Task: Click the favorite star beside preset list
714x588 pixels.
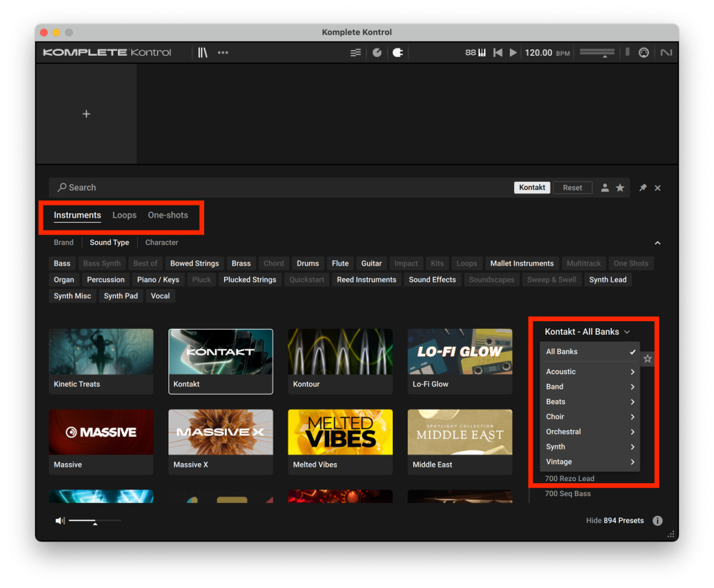Action: (648, 359)
